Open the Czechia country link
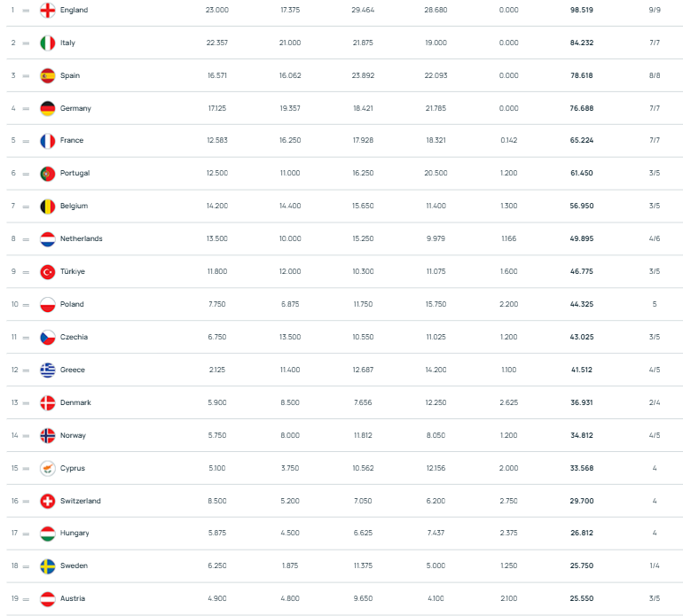 click(74, 337)
